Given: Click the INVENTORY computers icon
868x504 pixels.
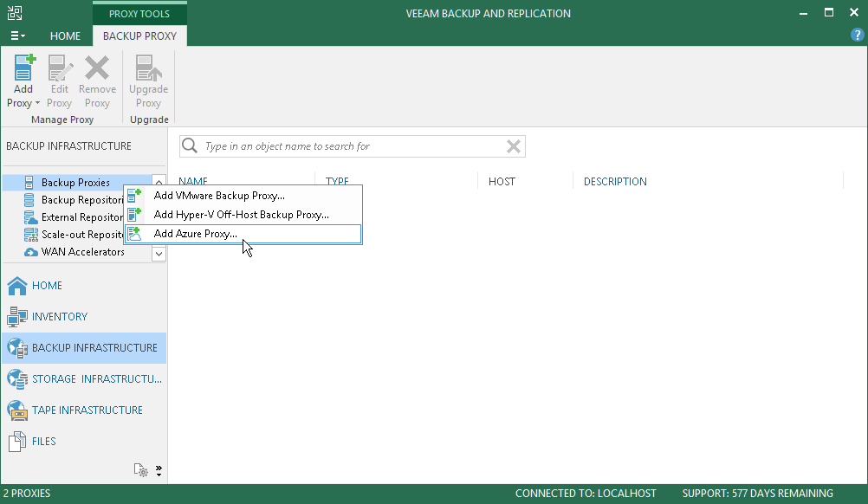Looking at the screenshot, I should tap(17, 317).
